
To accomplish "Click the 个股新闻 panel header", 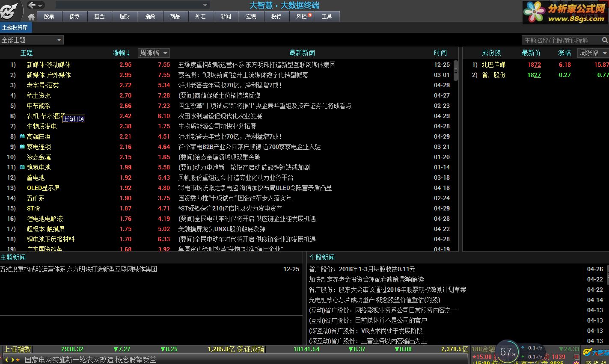I will coord(322,257).
